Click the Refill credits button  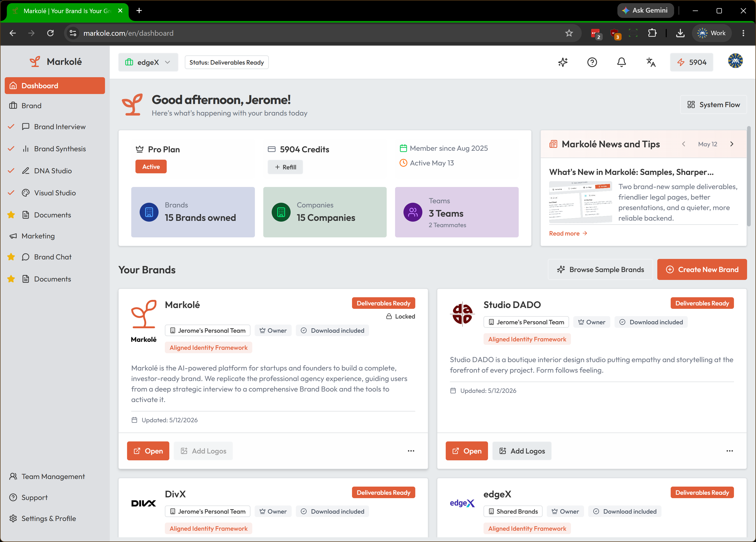click(285, 167)
